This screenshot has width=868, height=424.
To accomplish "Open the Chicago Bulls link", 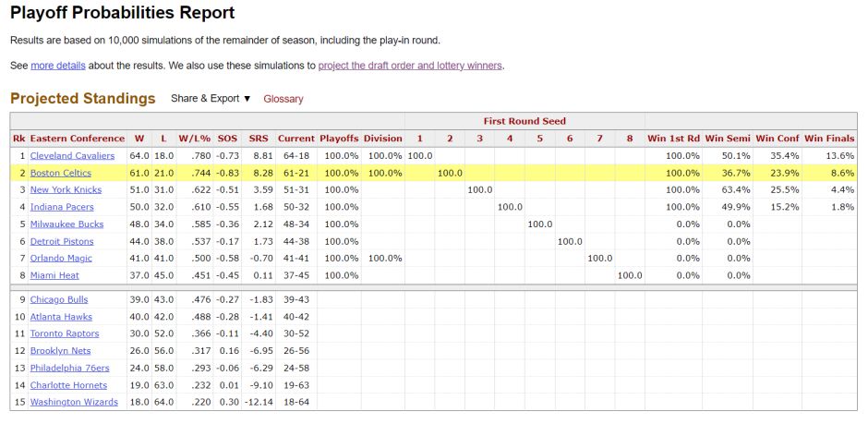I will click(59, 299).
